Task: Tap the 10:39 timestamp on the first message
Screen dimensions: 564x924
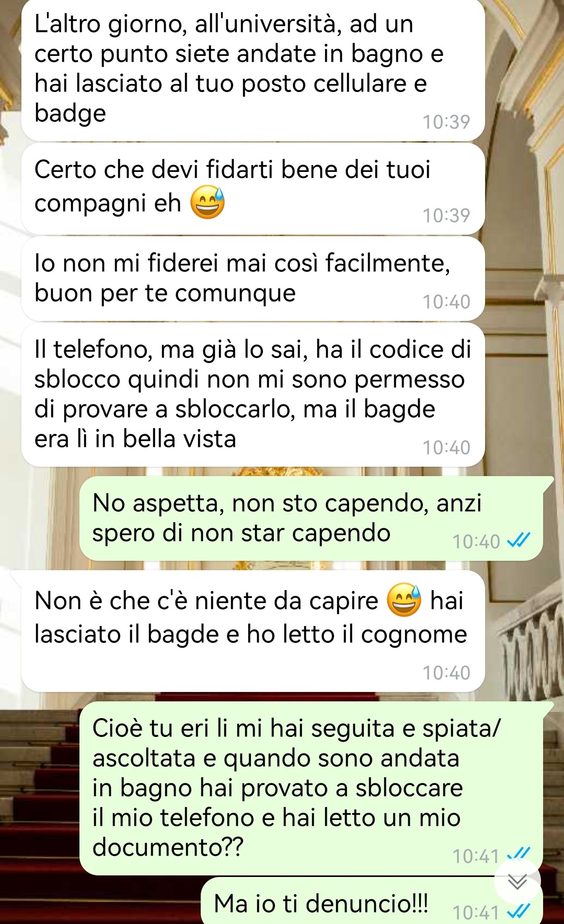Action: [x=446, y=122]
